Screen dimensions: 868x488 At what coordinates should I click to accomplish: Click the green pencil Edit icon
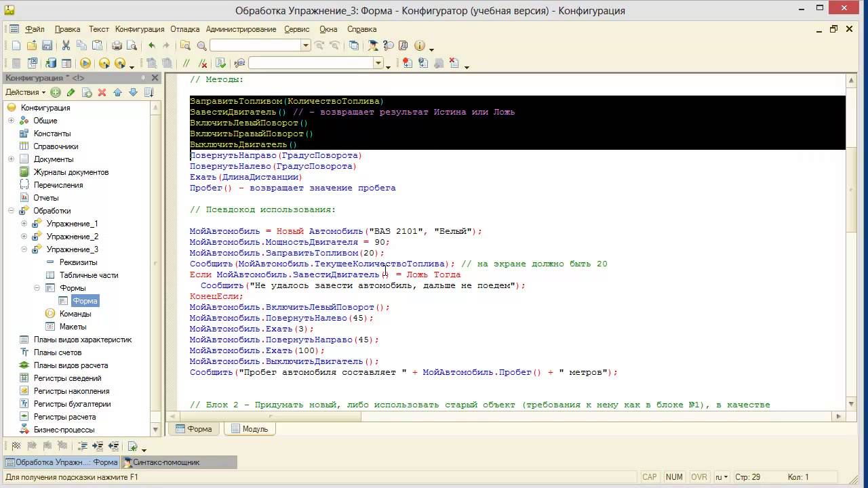coord(71,92)
